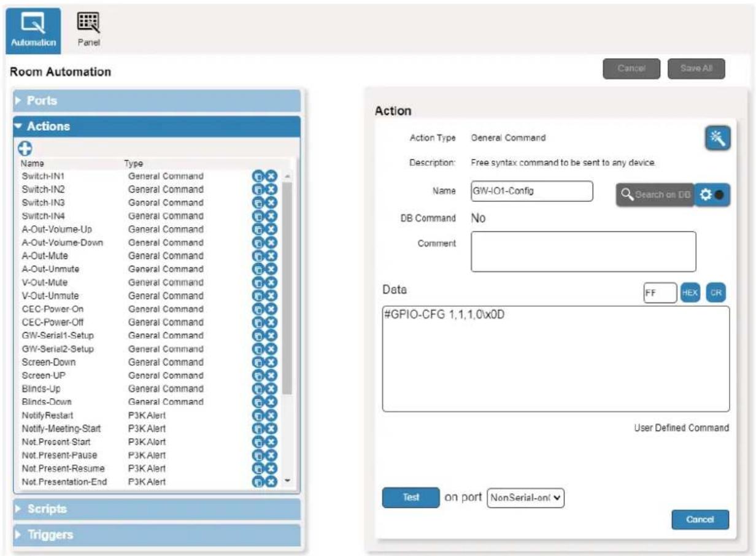This screenshot has height=556, width=756.
Task: Click the Test button
Action: (411, 498)
